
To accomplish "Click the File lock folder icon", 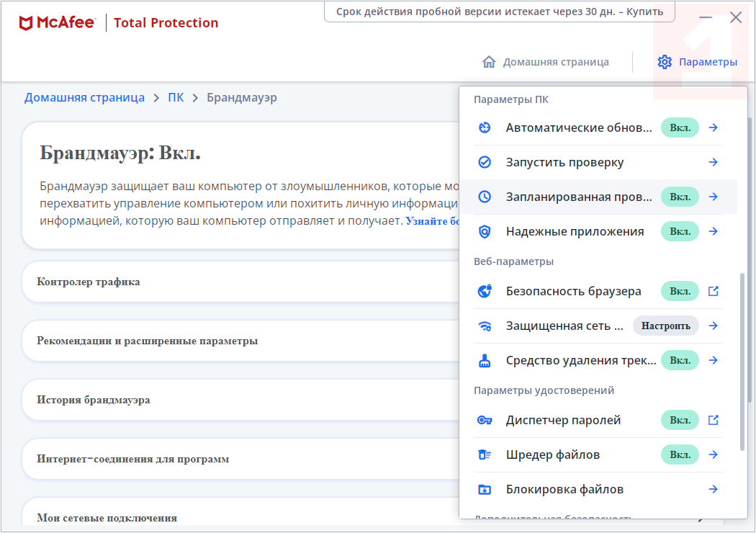I will (x=485, y=489).
